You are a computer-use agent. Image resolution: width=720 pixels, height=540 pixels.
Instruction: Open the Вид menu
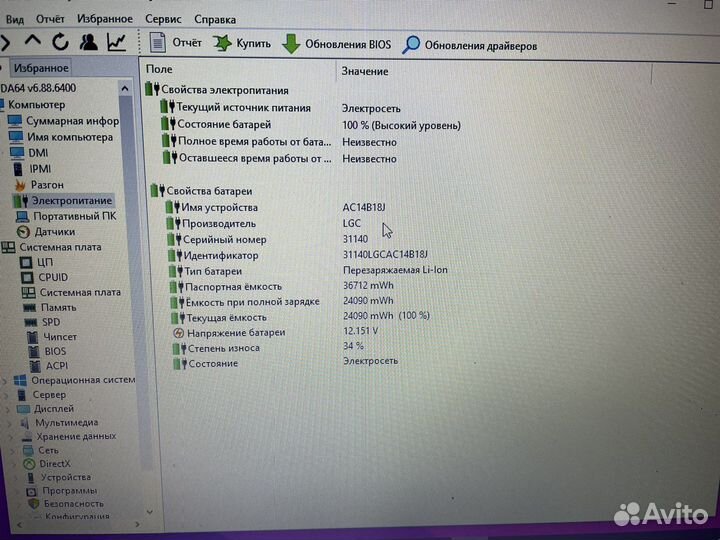15,20
